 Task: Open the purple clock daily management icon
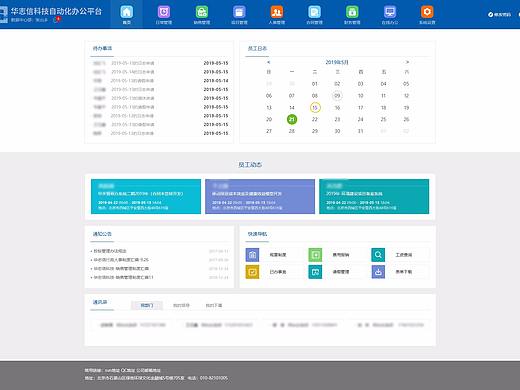coord(164,12)
